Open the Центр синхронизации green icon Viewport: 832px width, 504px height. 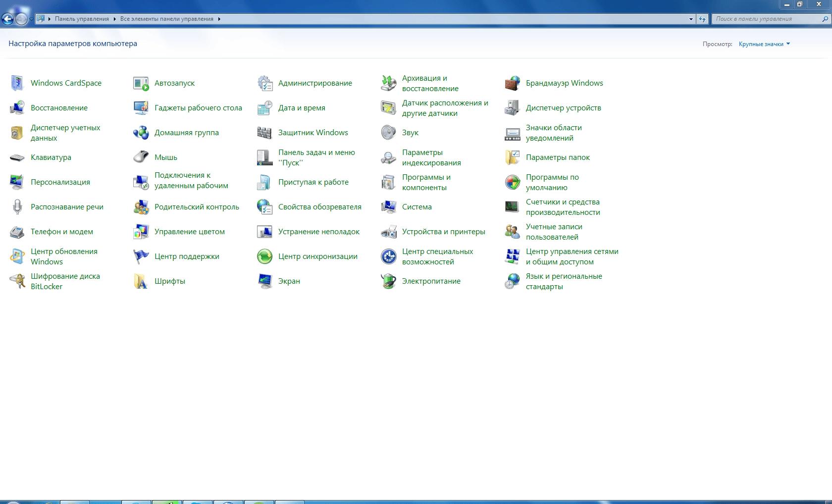(265, 256)
